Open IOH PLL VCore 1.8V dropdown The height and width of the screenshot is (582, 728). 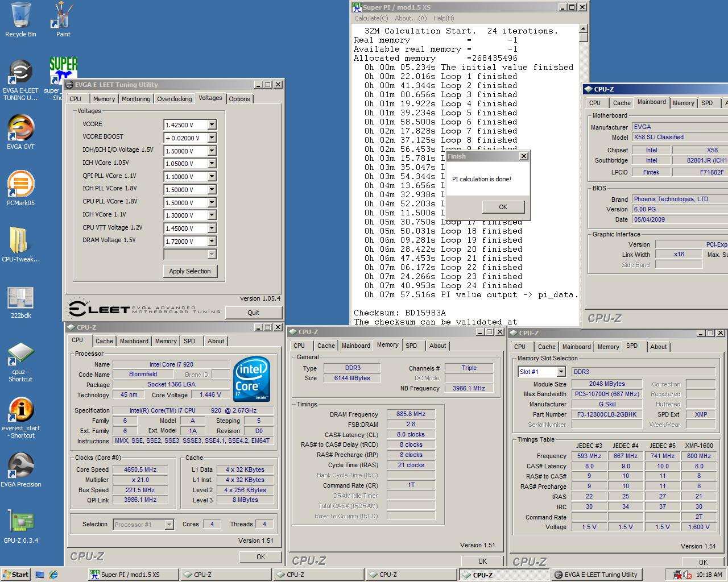(212, 190)
